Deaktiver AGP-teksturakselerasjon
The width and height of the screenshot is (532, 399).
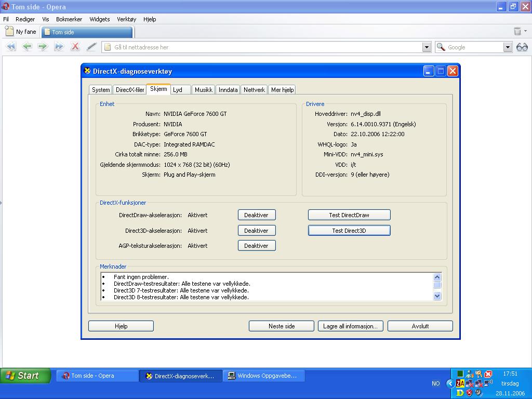tap(257, 246)
